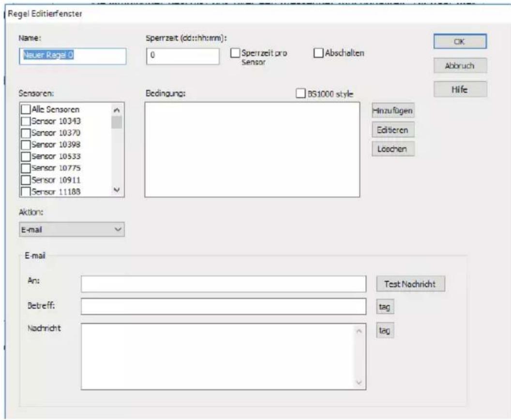The width and height of the screenshot is (511, 420).
Task: Insert tag next to Betreff field
Action: point(385,307)
